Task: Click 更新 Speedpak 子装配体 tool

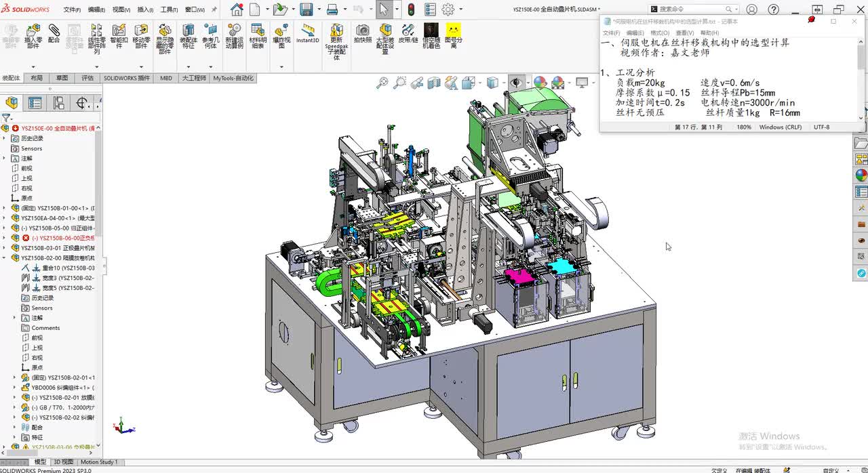Action: (336, 43)
